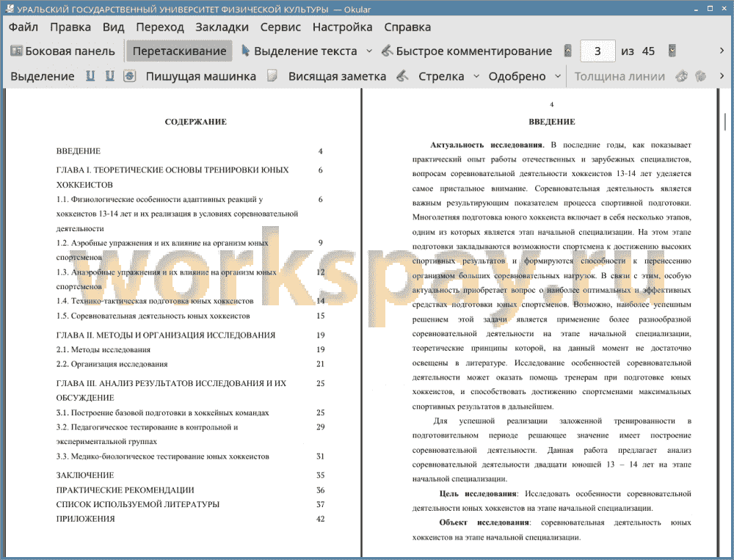The height and width of the screenshot is (560, 734).
Task: Click the Быстрое комментирование quick annotation button
Action: tap(466, 51)
